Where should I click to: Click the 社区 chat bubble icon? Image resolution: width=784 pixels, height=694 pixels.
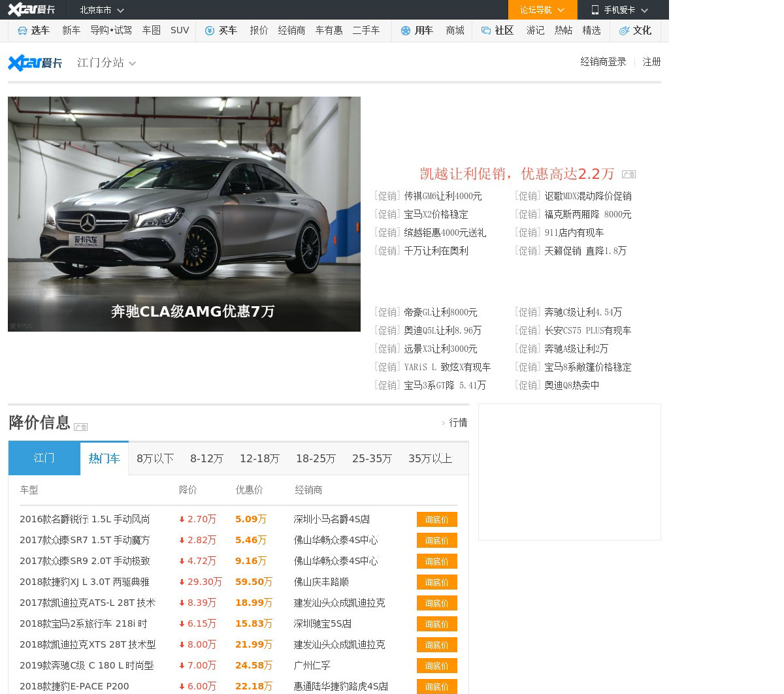(x=486, y=31)
